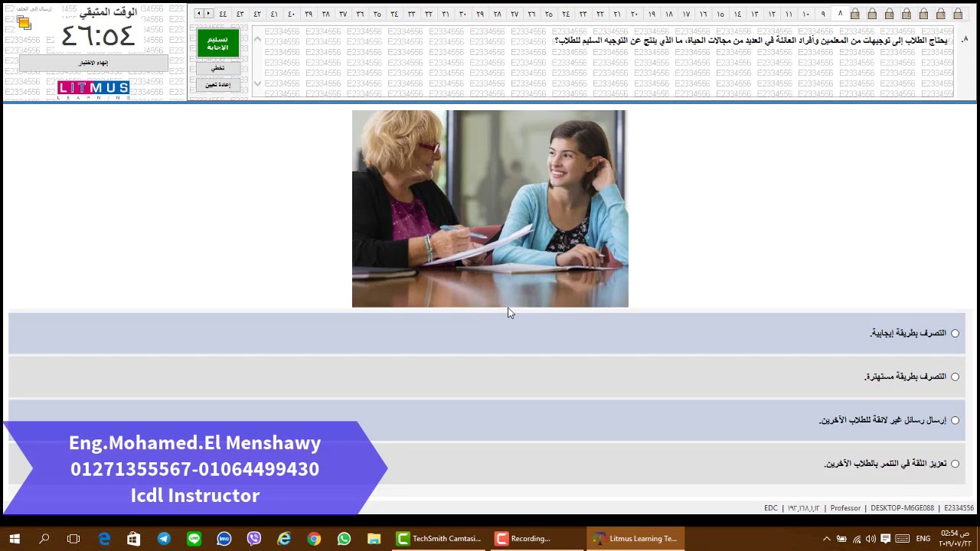Open Telegram from the taskbar
This screenshot has height=551, width=980.
point(164,539)
